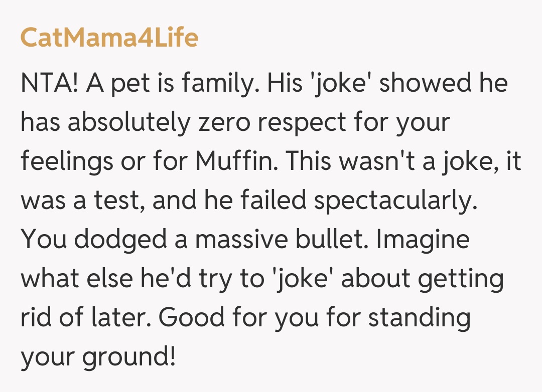Click the phrase 'massive bullet'
The image size is (542, 392).
pos(280,239)
